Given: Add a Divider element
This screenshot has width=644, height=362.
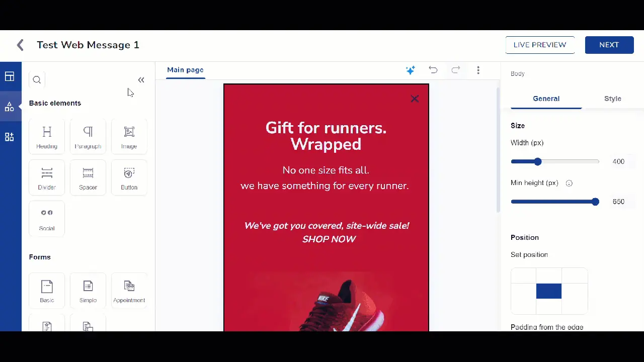Looking at the screenshot, I should [47, 178].
